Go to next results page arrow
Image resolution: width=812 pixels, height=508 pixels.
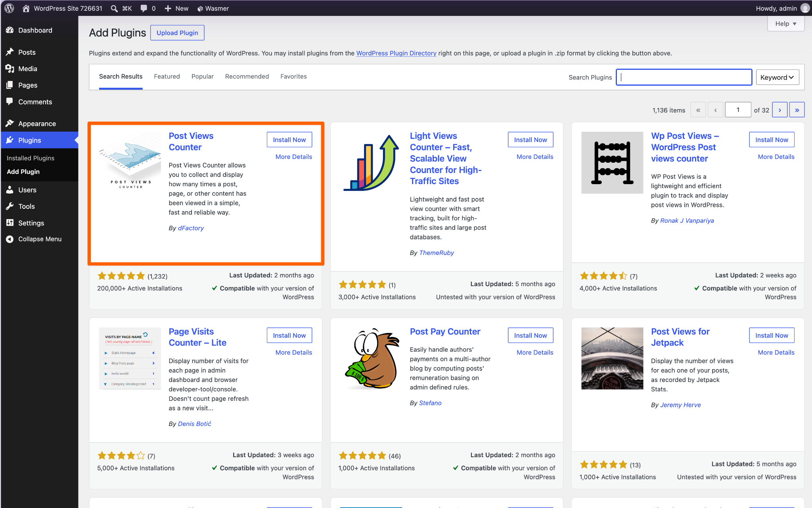(779, 110)
